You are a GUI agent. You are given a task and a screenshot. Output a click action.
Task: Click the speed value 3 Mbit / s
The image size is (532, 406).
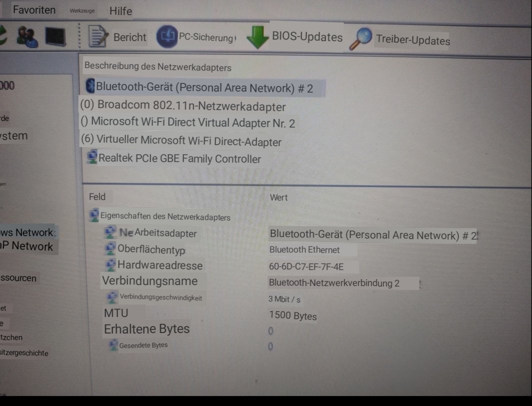click(x=284, y=299)
